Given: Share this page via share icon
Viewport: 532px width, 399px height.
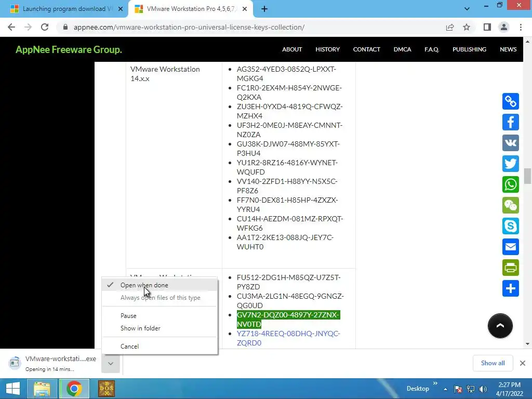Looking at the screenshot, I should (450, 27).
